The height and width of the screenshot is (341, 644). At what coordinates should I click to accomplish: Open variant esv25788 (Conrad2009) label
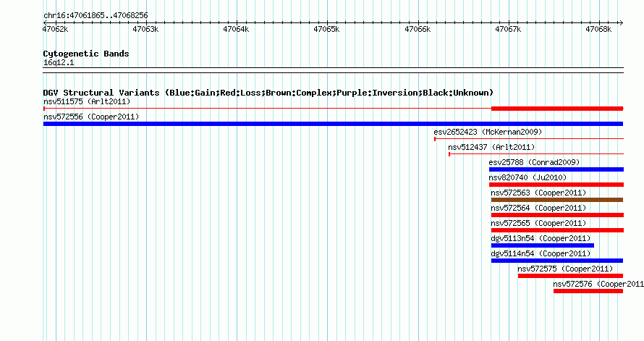(x=534, y=163)
